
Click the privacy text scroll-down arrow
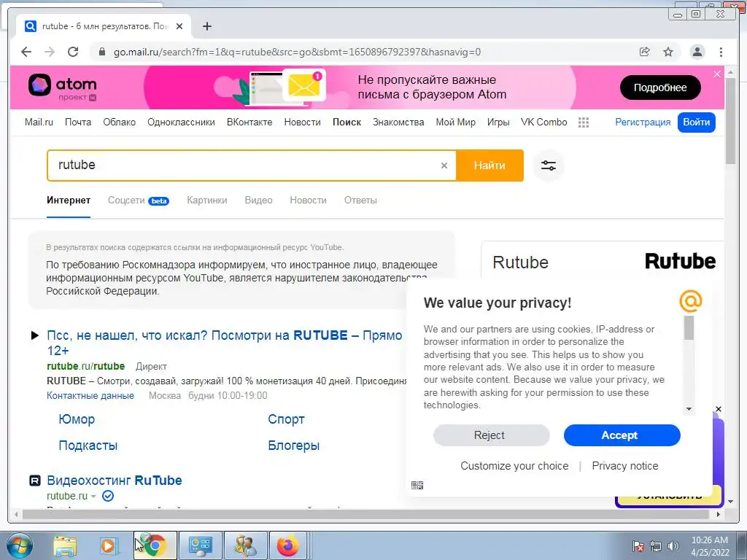click(x=689, y=409)
